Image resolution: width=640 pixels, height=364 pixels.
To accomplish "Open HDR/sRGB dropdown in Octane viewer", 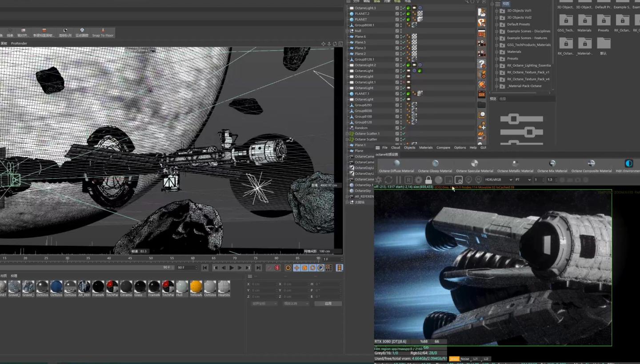I will pyautogui.click(x=499, y=180).
